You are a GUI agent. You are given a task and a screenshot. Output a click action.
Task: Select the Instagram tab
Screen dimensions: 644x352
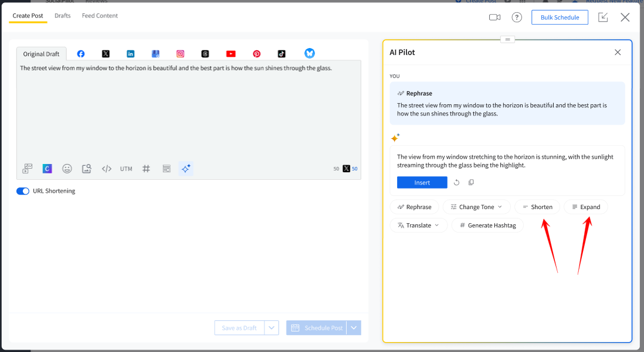point(181,54)
